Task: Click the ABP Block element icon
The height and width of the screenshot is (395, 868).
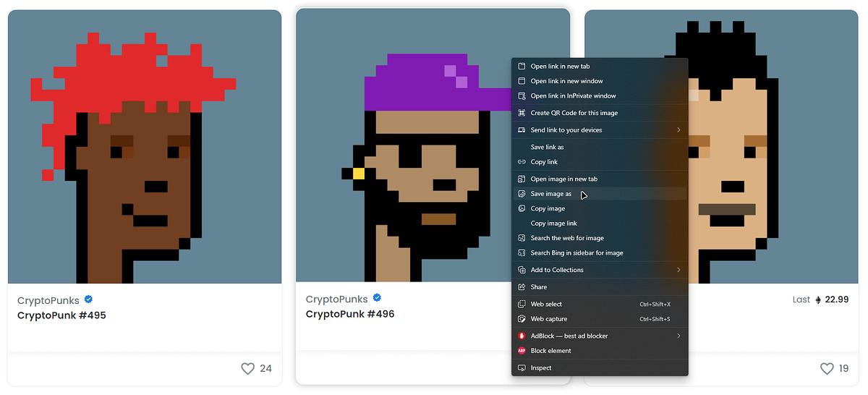Action: point(522,351)
